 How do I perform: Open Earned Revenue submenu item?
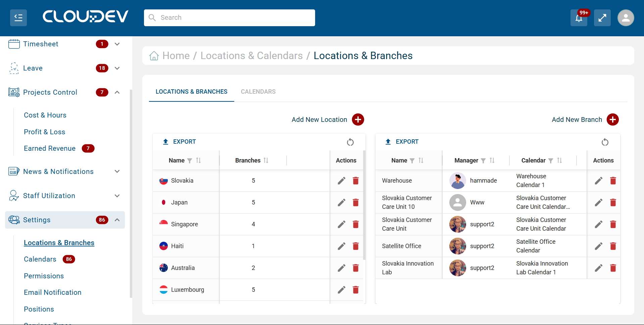(50, 148)
